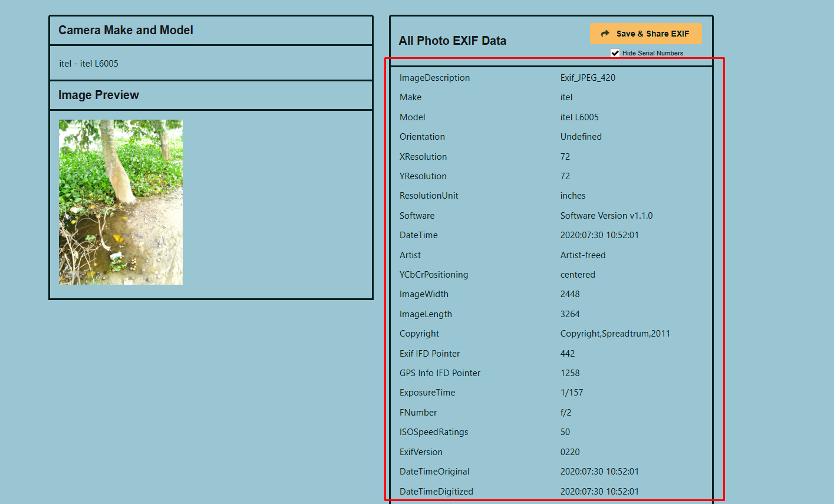Screen dimensions: 834x504
Task: Select the FNumber value f/2
Action: click(x=566, y=412)
